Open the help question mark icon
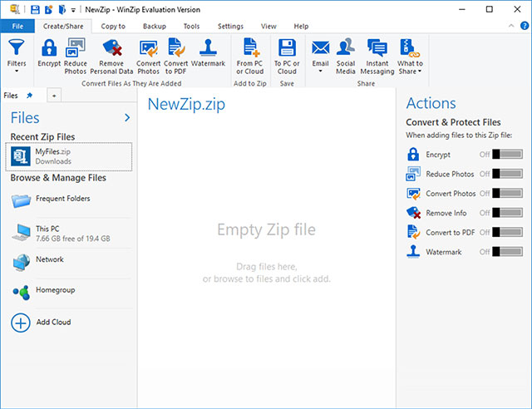This screenshot has height=409, width=532. (x=525, y=26)
